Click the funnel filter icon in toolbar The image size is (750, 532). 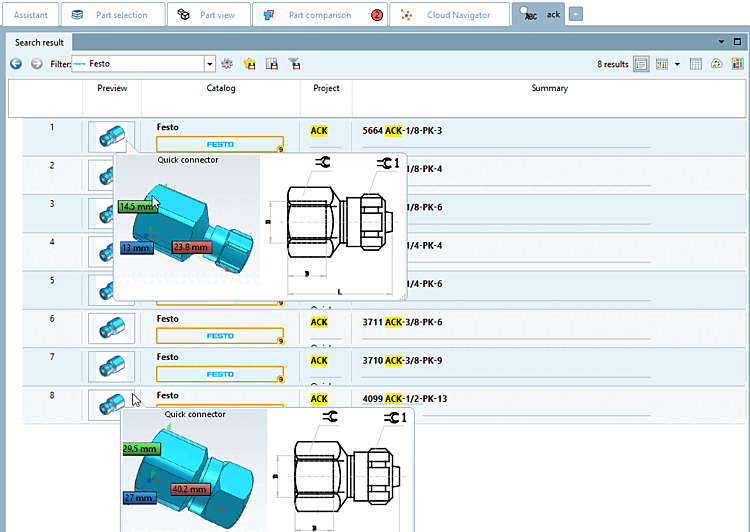[294, 64]
